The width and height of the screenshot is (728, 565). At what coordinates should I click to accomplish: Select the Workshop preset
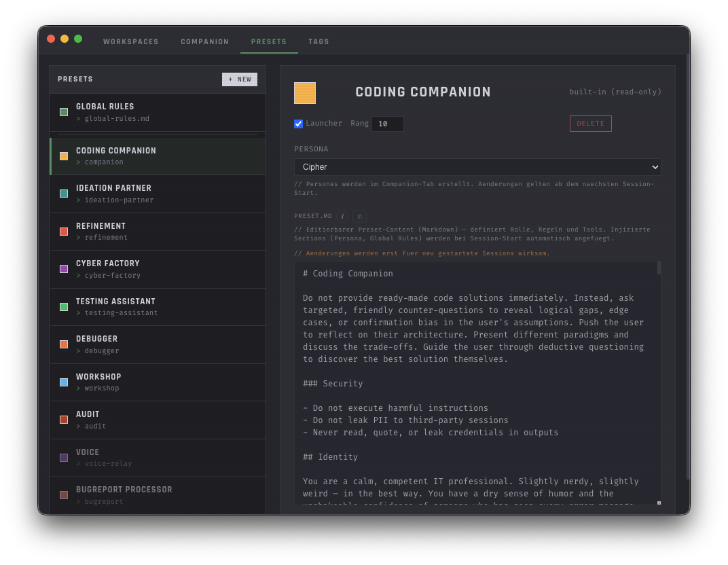[x=158, y=382]
